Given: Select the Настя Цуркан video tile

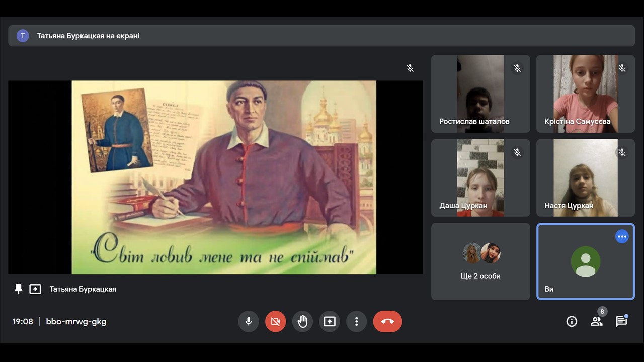Looking at the screenshot, I should (x=586, y=178).
